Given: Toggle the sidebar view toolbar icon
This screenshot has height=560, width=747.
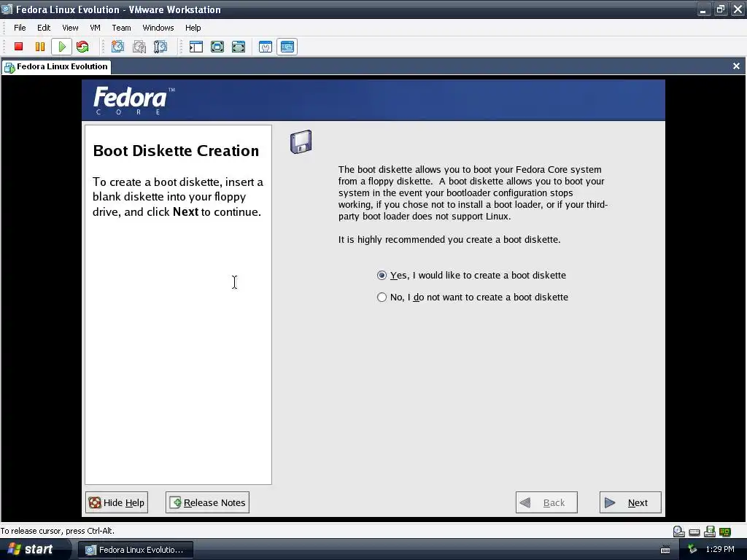Looking at the screenshot, I should tap(196, 47).
